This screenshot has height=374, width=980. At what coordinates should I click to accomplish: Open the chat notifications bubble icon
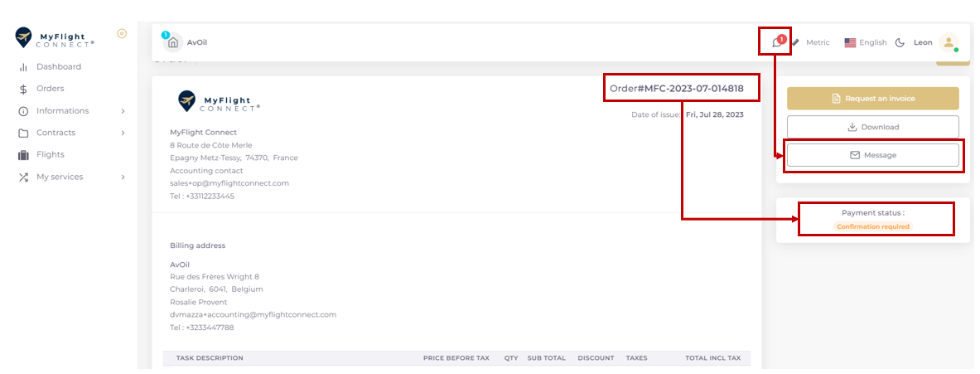point(777,42)
